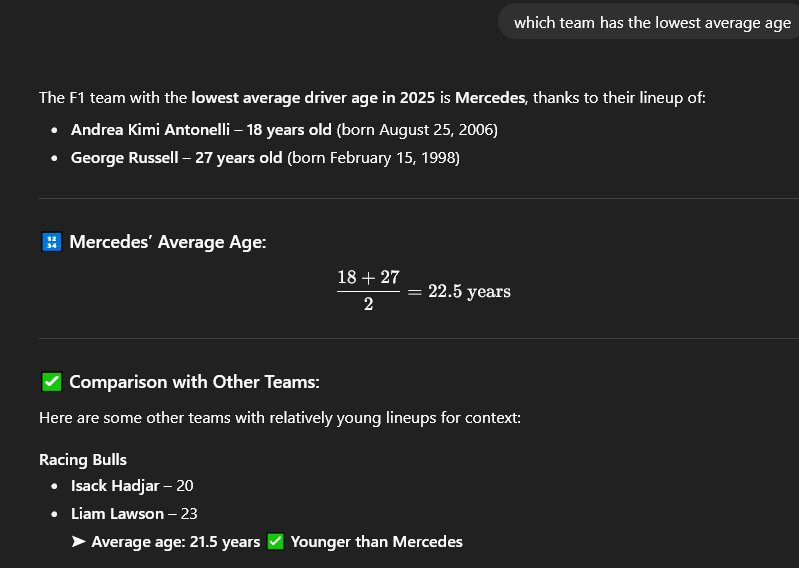Click the Mercedes' Average Age heading
Viewport: 799px width, 568px height.
tap(168, 242)
